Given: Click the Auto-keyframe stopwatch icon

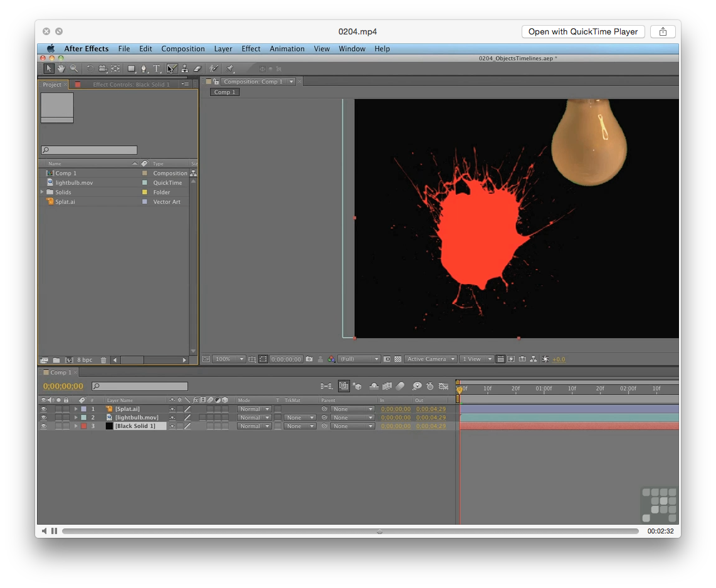Looking at the screenshot, I should [430, 386].
